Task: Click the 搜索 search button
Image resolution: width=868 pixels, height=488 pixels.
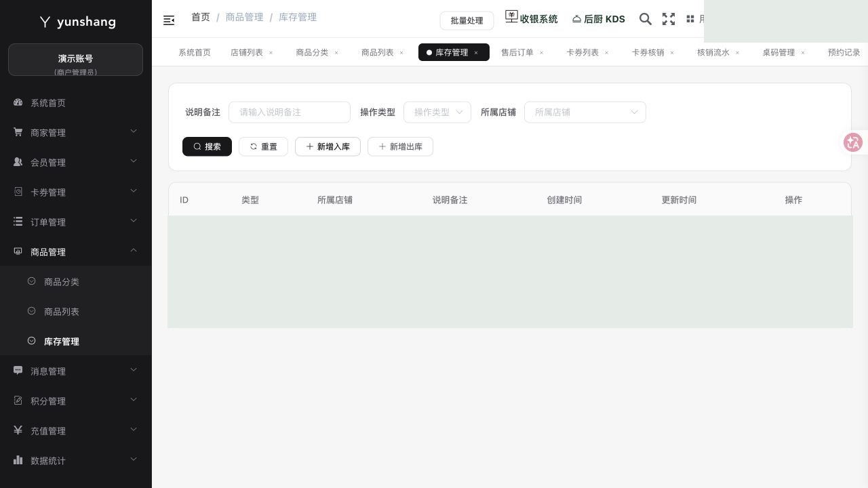Action: [x=207, y=146]
